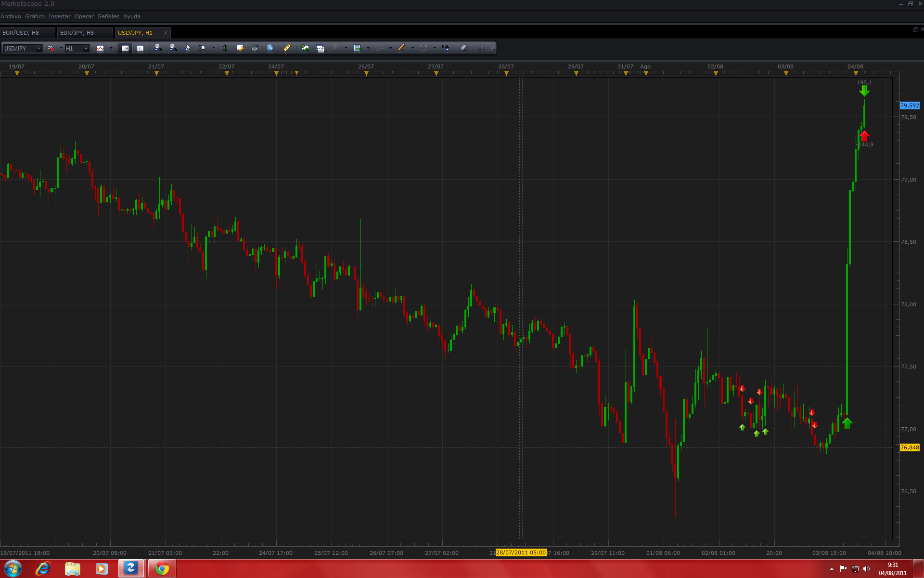Click the ABC text label tool
Screen dimensions: 924x578
pyautogui.click(x=446, y=48)
